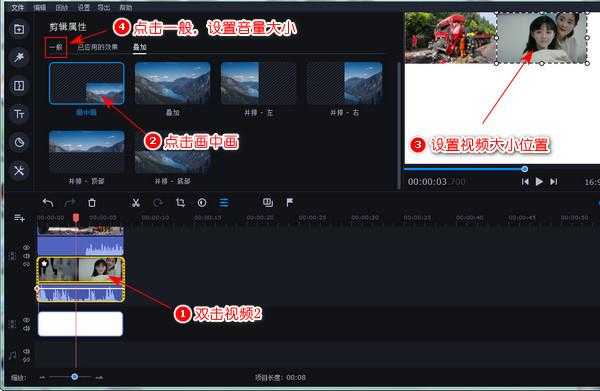
Task: Click the Add track icon above tracks
Action: (x=19, y=218)
